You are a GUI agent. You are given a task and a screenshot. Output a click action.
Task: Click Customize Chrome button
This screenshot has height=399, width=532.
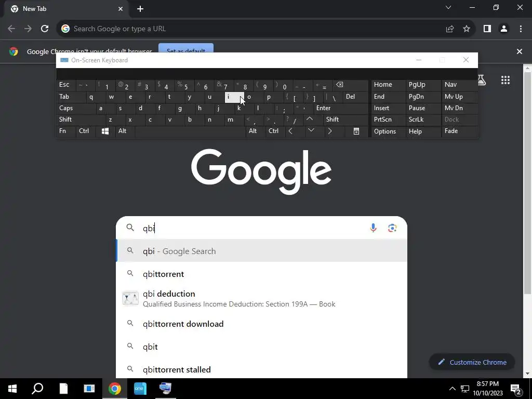(x=472, y=362)
